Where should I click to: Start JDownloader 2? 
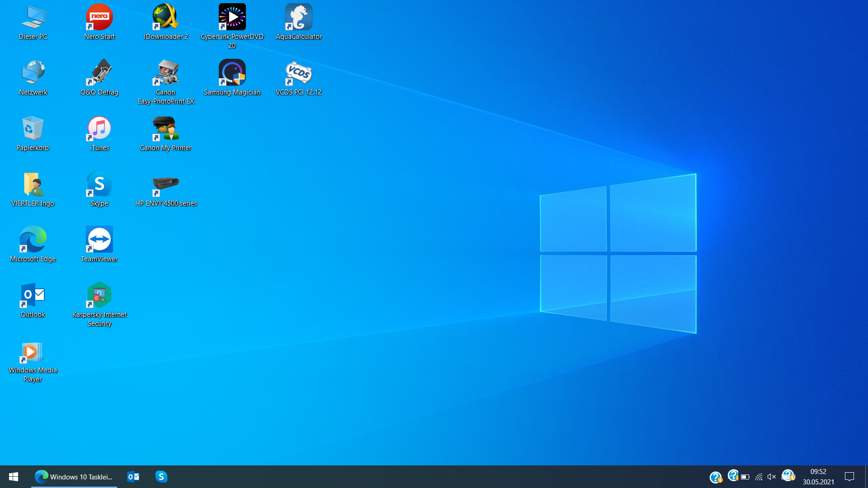(165, 17)
